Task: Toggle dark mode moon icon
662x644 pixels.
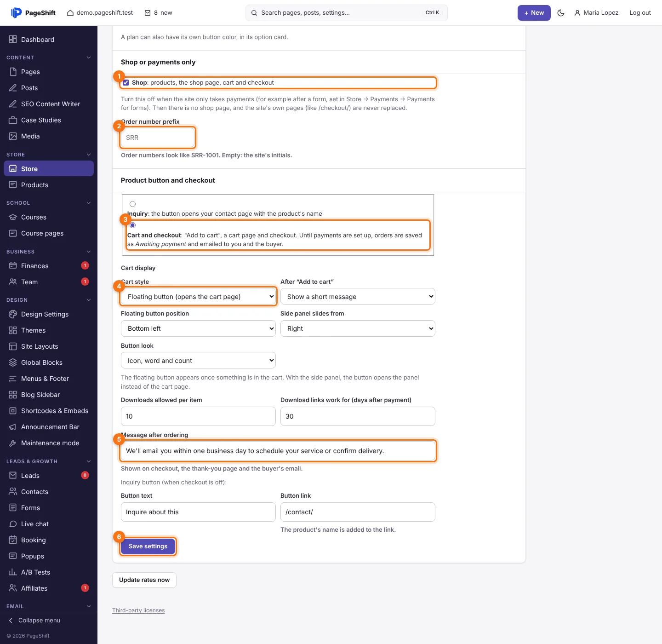Action: [x=561, y=13]
